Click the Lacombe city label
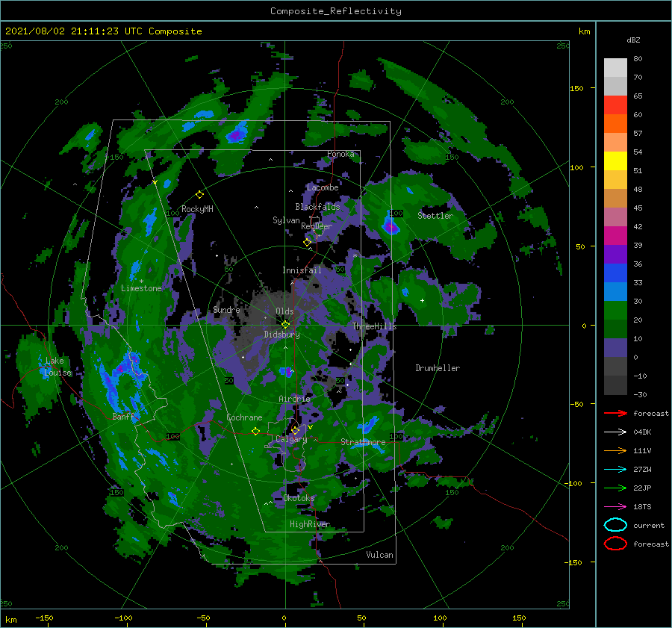This screenshot has height=628, width=672. (x=323, y=187)
